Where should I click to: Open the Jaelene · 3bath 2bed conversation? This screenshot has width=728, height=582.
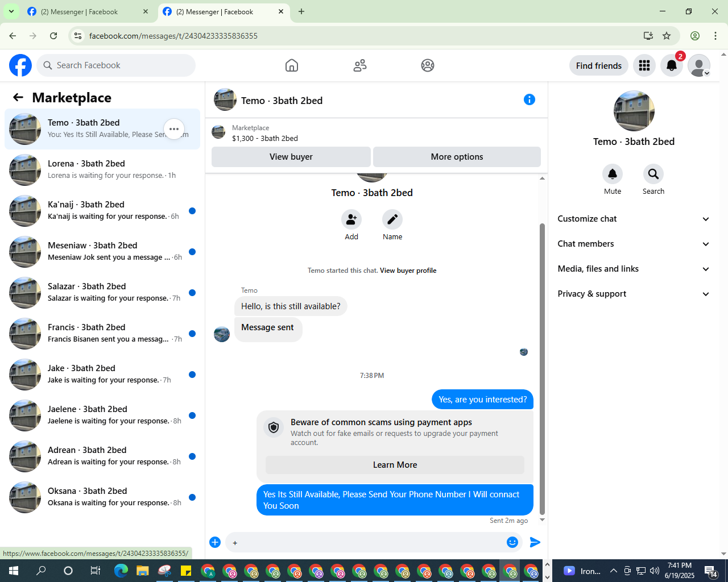pos(102,415)
